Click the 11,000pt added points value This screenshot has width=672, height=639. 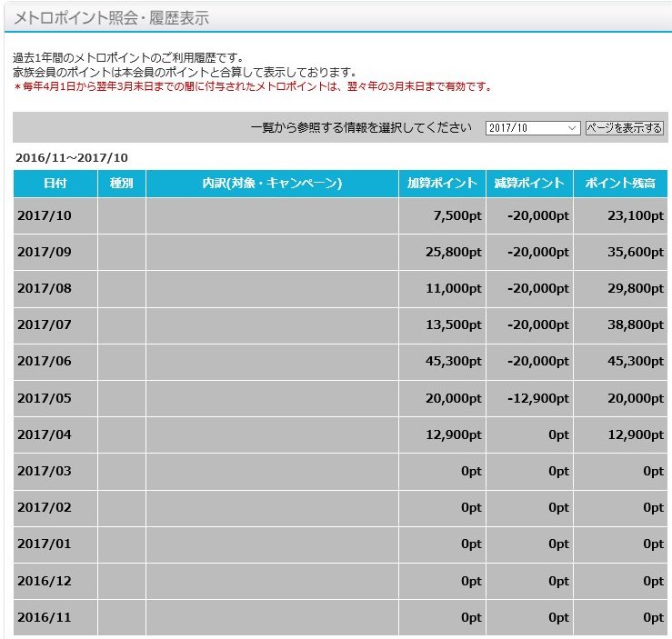tap(454, 288)
